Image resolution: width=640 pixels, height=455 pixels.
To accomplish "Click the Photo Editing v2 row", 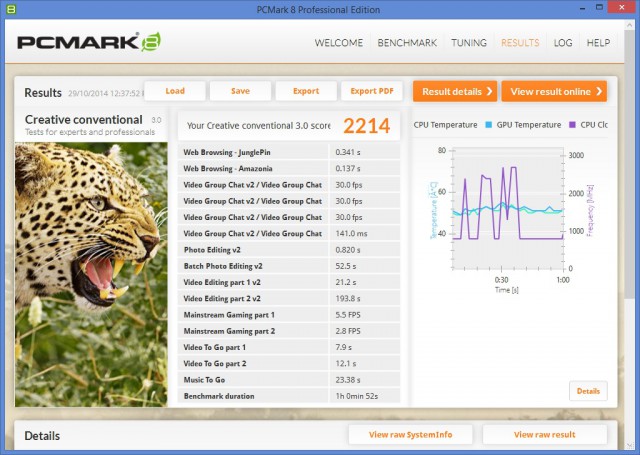I will coord(289,249).
